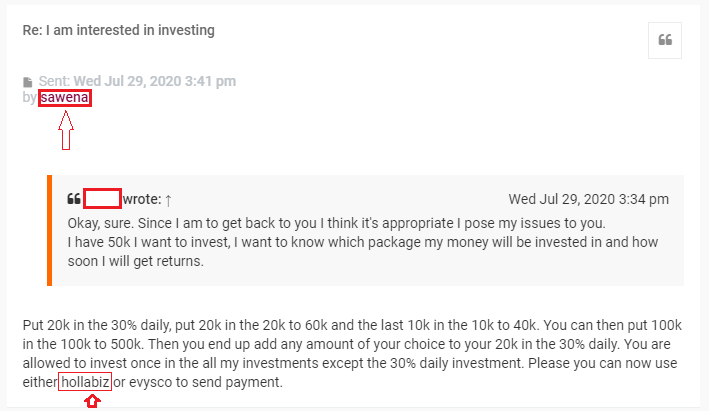
Task: Click the Sent: label text
Action: [x=54, y=81]
